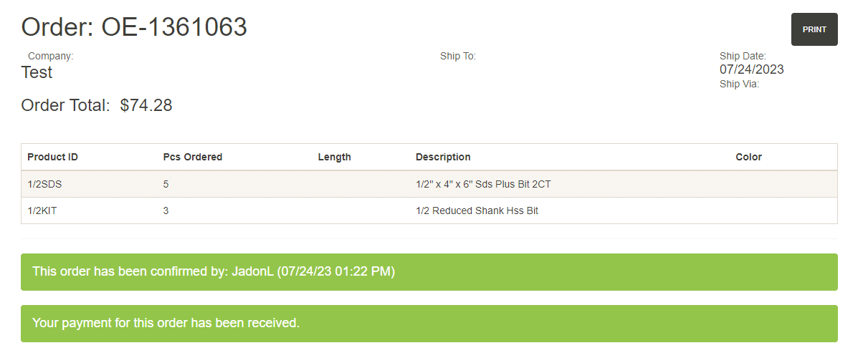Click the 1/2KIT product ID cell
The height and width of the screenshot is (358, 868).
click(42, 211)
